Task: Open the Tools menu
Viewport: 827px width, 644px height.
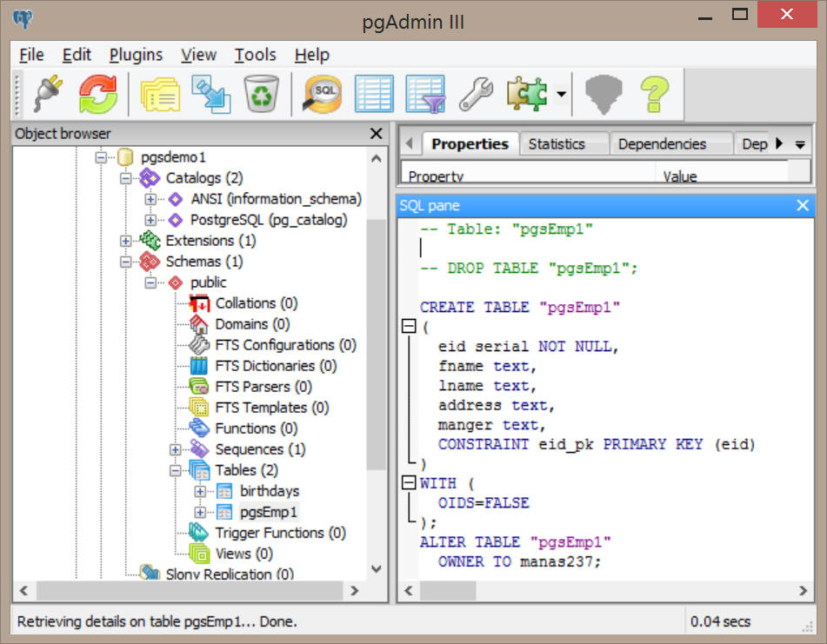Action: point(256,55)
